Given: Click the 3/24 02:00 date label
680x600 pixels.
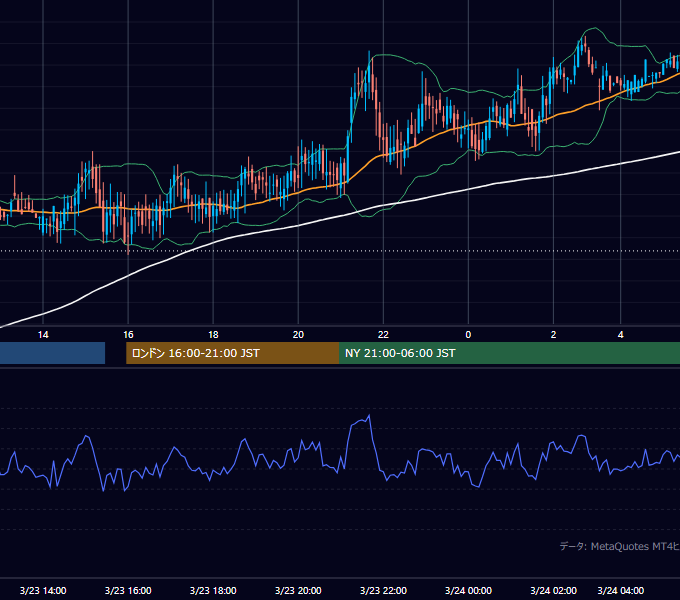Looking at the screenshot, I should (553, 590).
